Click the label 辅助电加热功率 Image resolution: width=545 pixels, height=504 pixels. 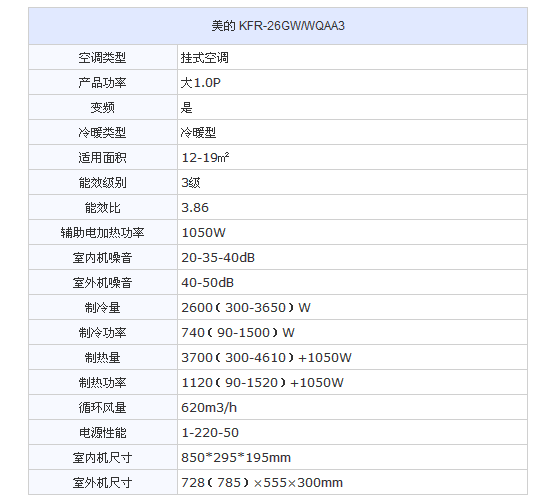102,233
